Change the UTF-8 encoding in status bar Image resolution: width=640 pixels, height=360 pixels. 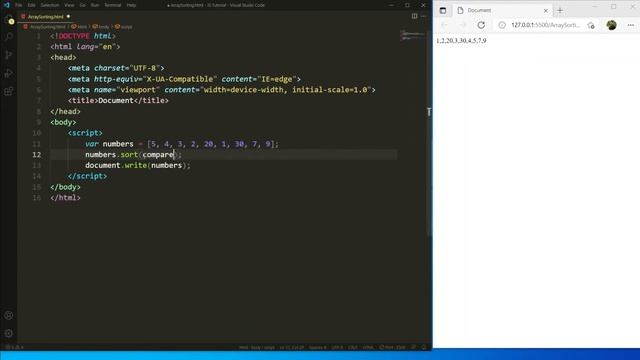pyautogui.click(x=337, y=347)
